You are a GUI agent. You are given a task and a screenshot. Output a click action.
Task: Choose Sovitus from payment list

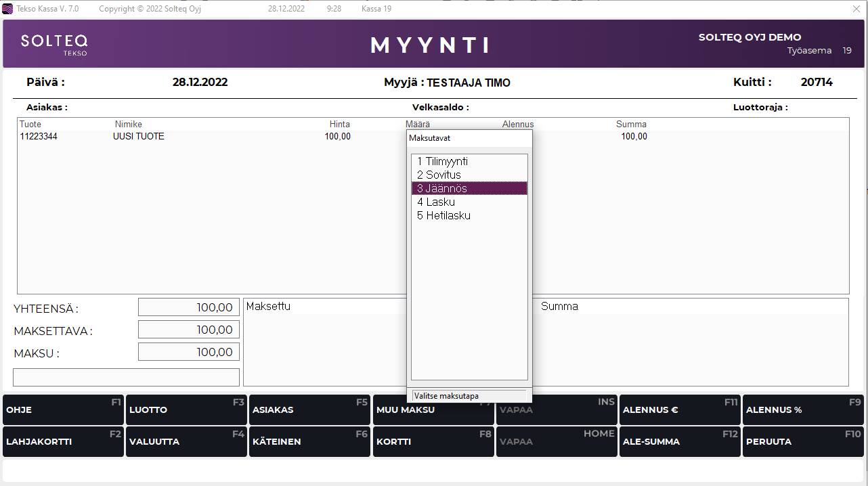click(439, 175)
